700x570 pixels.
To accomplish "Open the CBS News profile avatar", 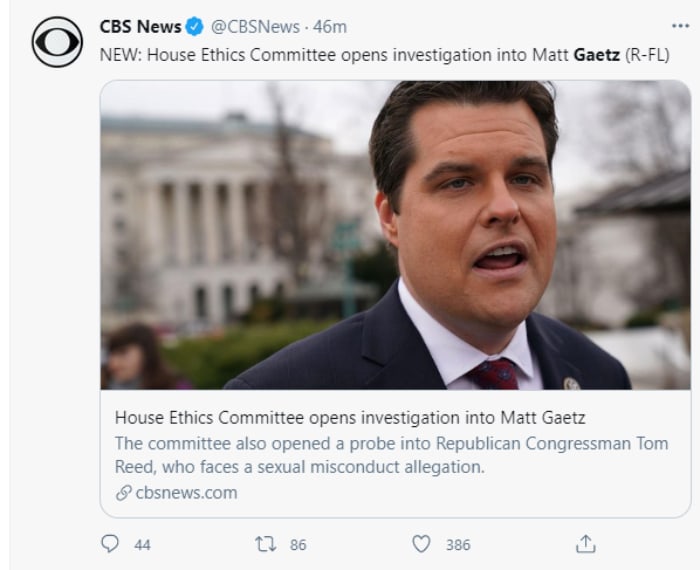I will click(57, 43).
